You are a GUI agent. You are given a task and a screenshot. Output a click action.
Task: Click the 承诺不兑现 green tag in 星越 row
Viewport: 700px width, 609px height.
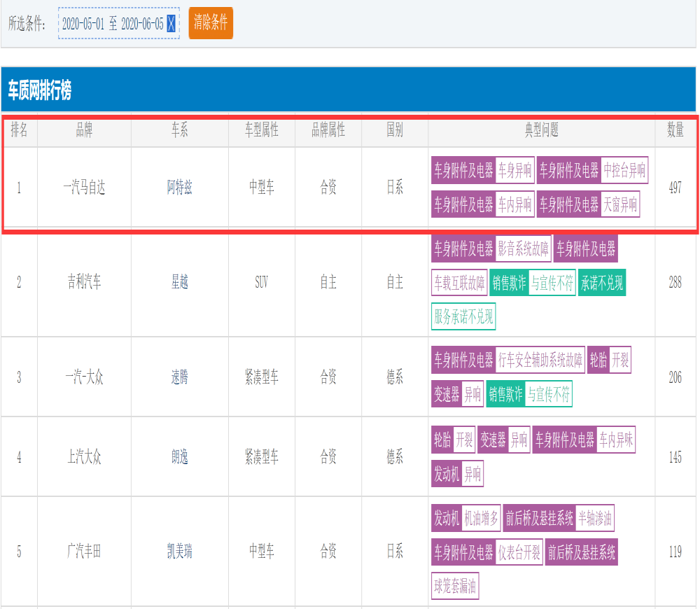coord(602,283)
